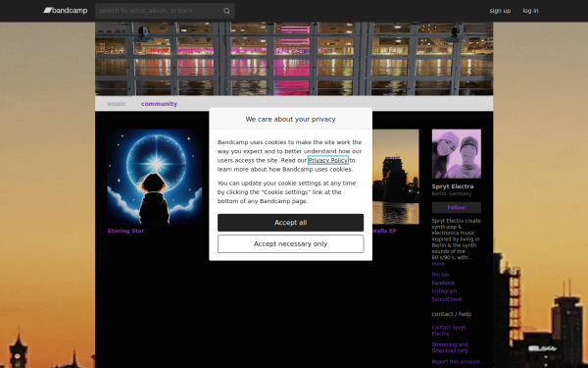Open the Facebook link
The width and height of the screenshot is (588, 368).
click(443, 284)
